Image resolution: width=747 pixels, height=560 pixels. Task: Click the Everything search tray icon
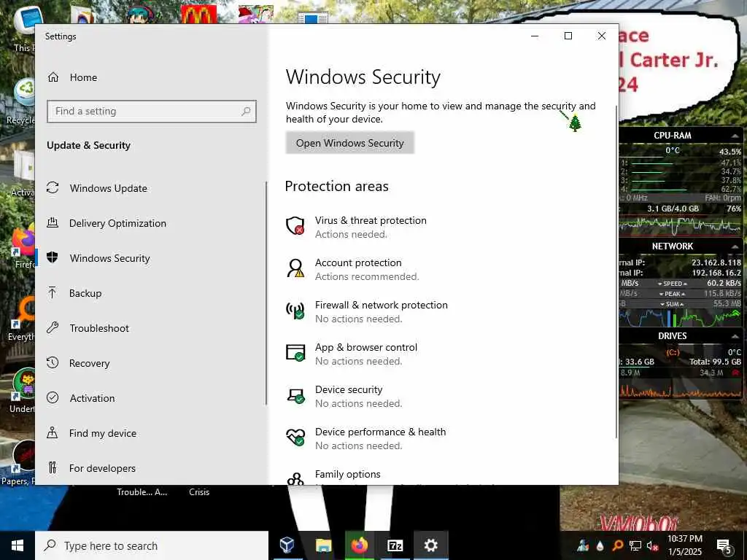(617, 545)
